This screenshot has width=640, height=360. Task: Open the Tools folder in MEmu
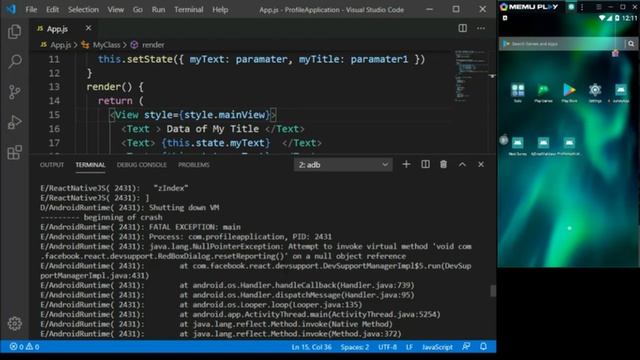click(518, 92)
